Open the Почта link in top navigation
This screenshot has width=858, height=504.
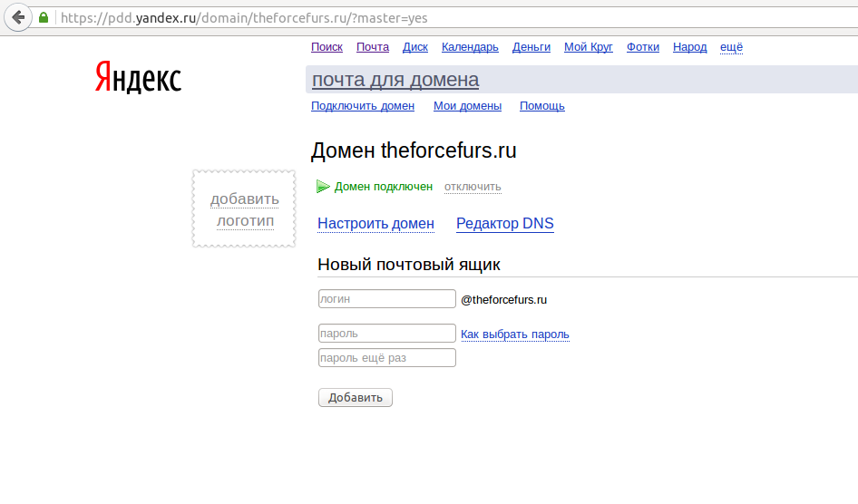[x=372, y=47]
